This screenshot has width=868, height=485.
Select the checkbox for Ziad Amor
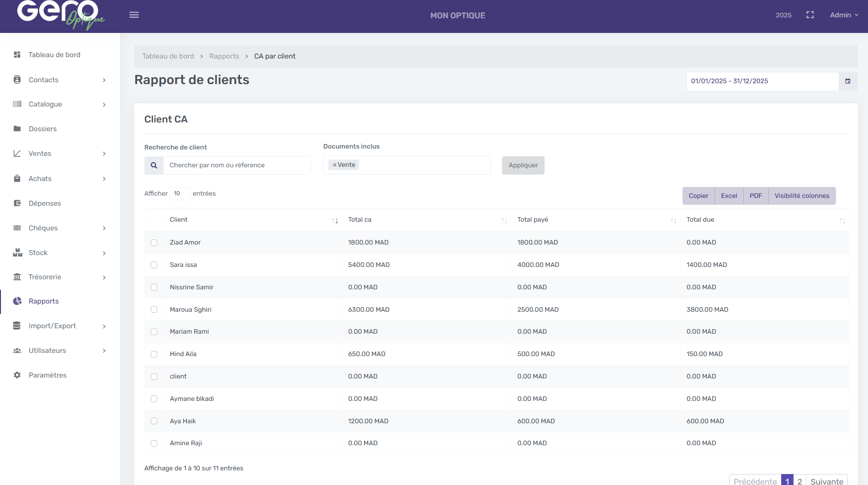coord(154,243)
